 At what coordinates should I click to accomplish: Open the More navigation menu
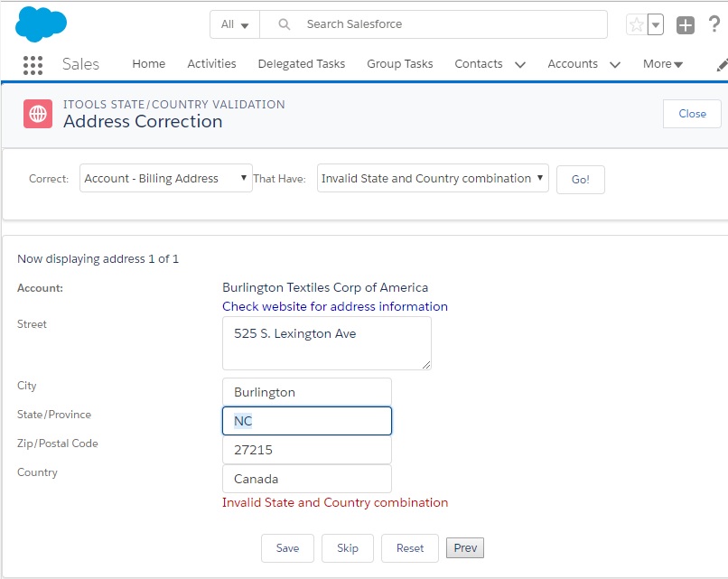[x=663, y=63]
